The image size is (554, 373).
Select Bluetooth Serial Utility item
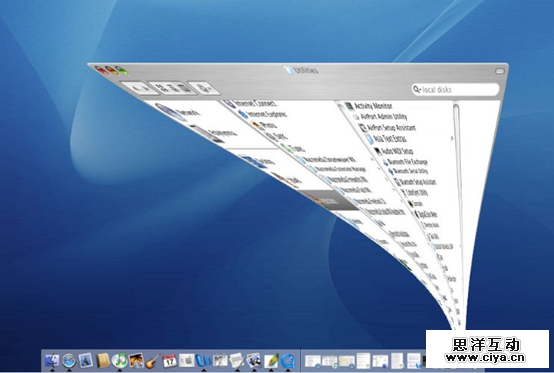tap(408, 171)
